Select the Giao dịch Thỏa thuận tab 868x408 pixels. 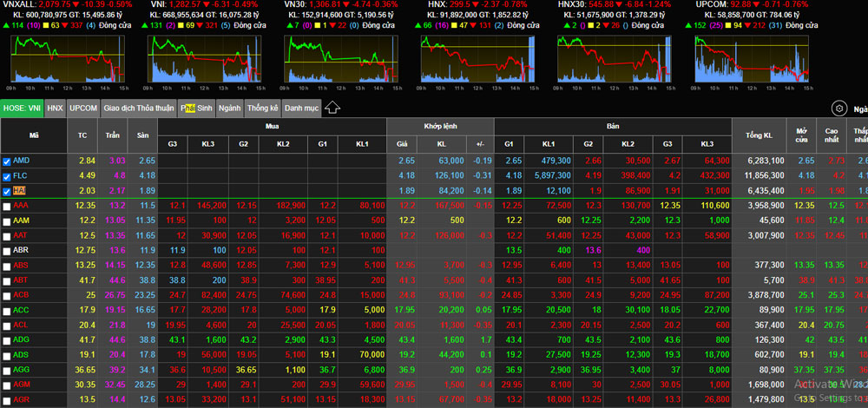138,109
